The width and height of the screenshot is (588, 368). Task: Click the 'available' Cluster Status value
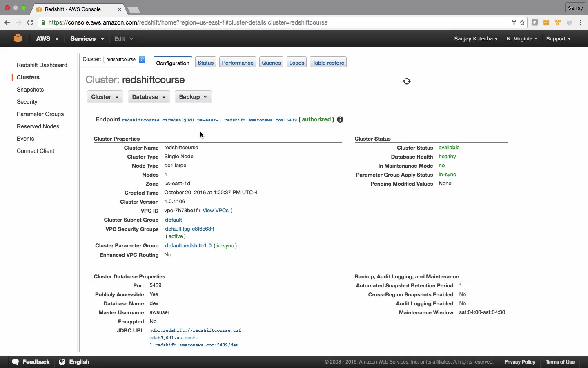(x=449, y=148)
